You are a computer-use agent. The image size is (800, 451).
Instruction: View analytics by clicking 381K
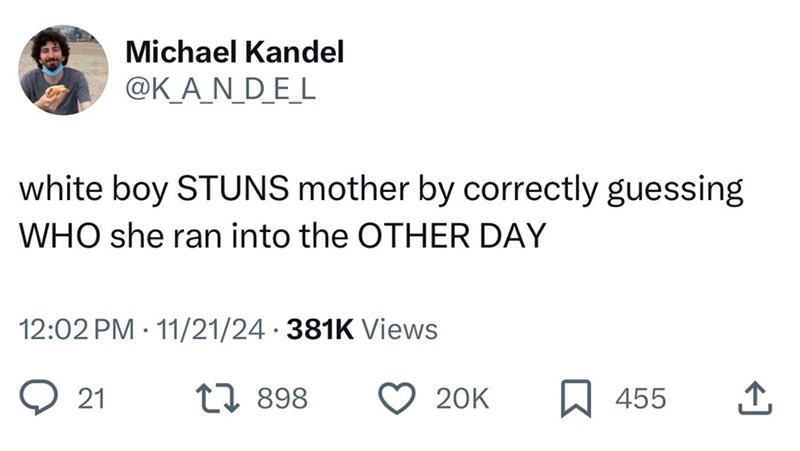pyautogui.click(x=320, y=329)
